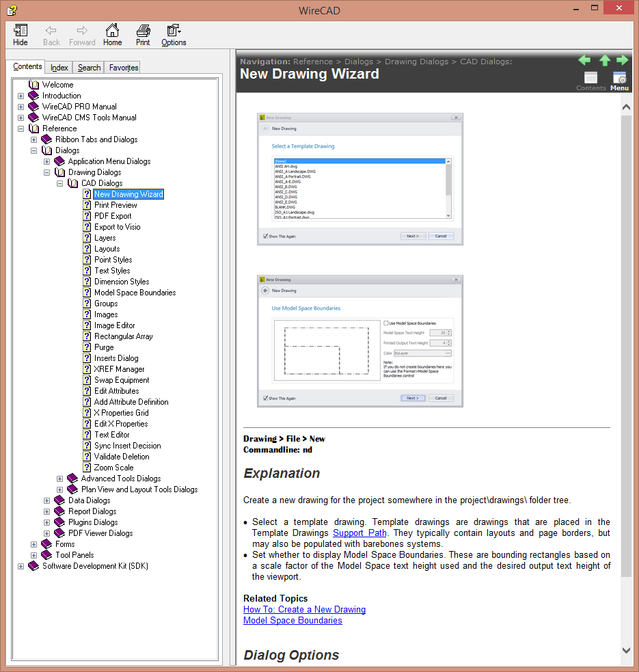Click the Select a Template Drawing screenshot

(x=360, y=179)
